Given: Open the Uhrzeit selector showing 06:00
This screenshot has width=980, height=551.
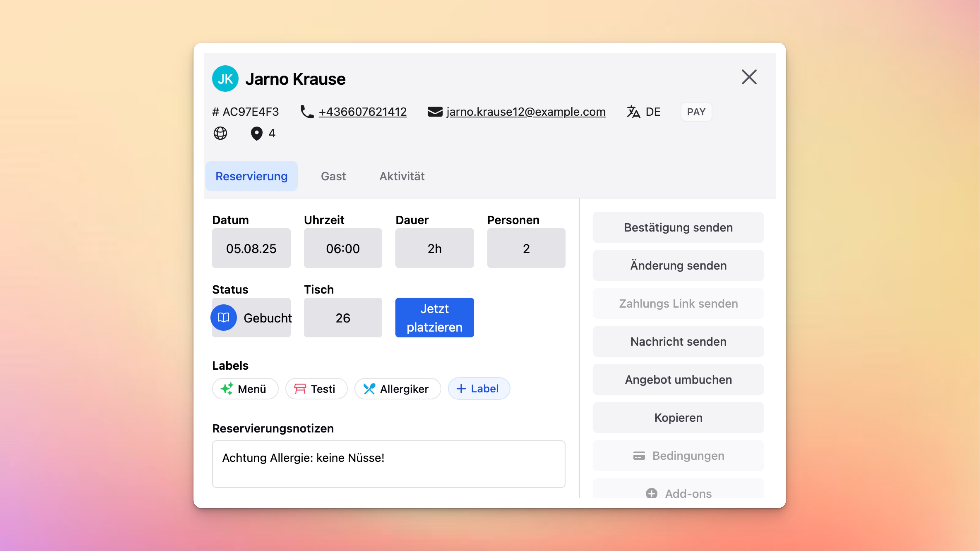Looking at the screenshot, I should click(343, 248).
